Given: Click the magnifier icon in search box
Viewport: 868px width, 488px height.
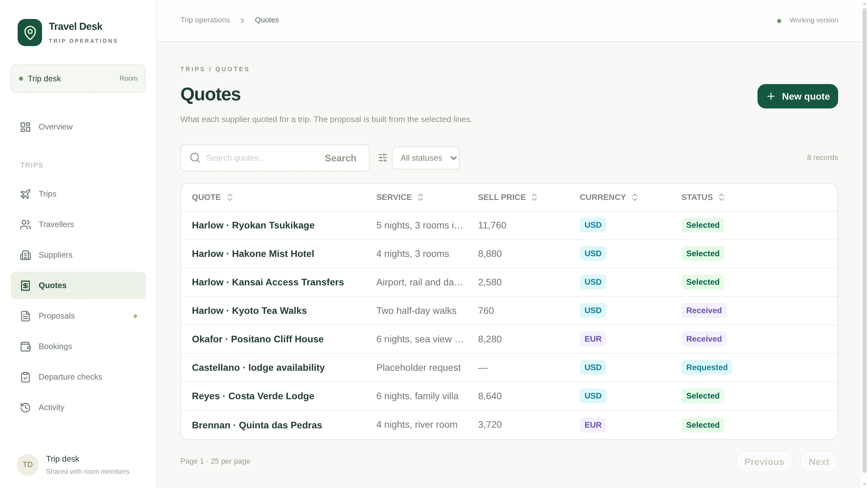Looking at the screenshot, I should [195, 158].
